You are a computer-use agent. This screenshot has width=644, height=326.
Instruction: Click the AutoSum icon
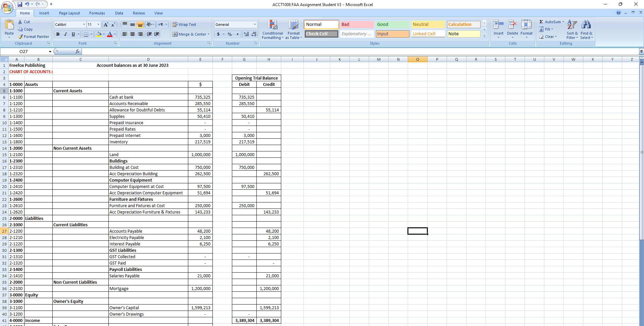542,21
